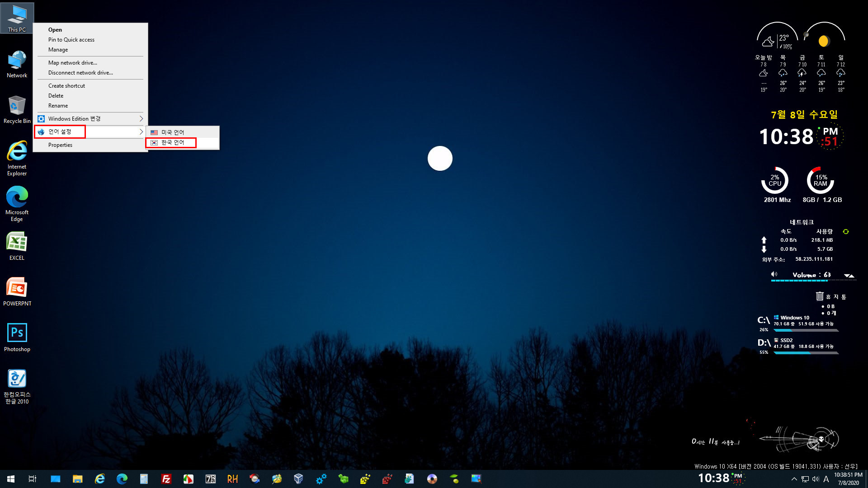The height and width of the screenshot is (488, 868).
Task: Click the CPU usage gauge
Action: 775,180
